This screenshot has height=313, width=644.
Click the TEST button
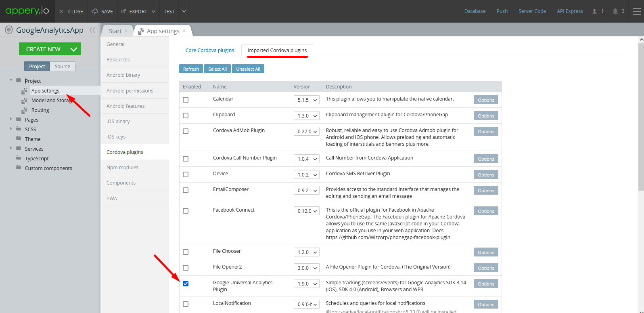click(x=169, y=11)
